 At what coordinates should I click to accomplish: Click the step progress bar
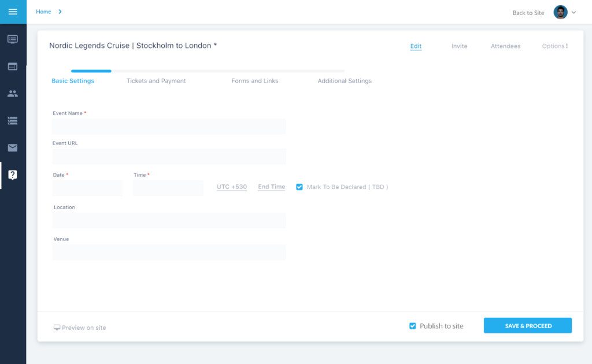pos(208,71)
